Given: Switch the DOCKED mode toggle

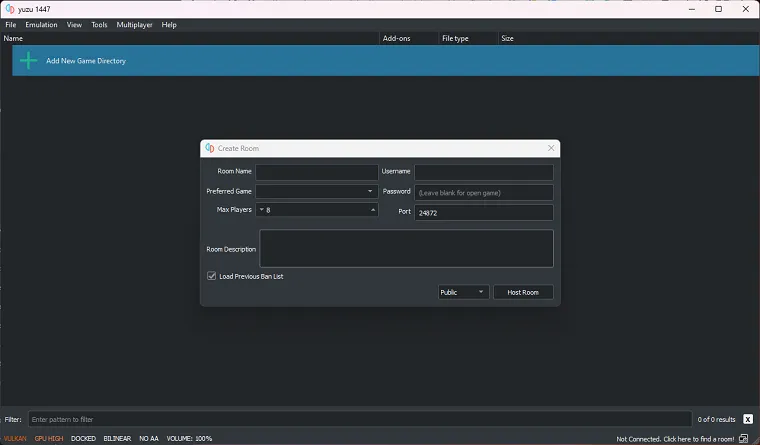Looking at the screenshot, I should coord(83,438).
